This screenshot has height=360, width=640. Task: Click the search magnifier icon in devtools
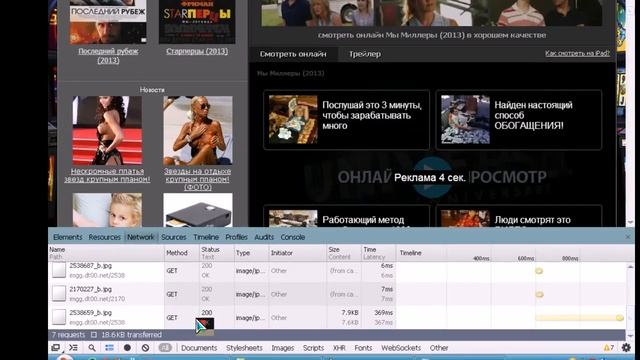click(x=92, y=348)
